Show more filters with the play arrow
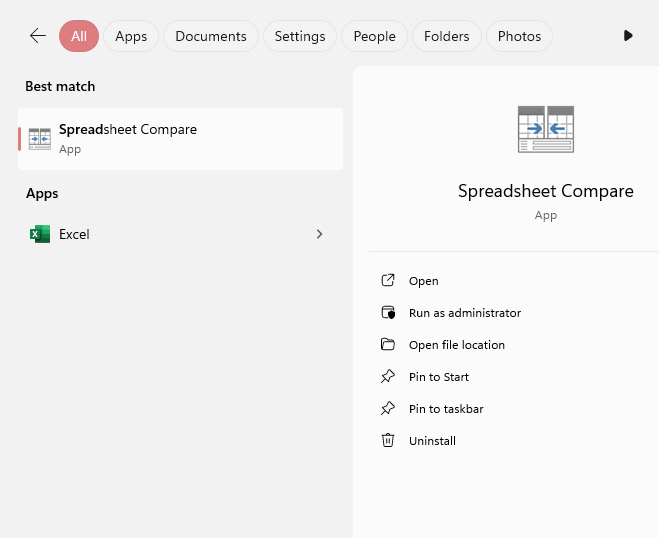 coord(628,36)
